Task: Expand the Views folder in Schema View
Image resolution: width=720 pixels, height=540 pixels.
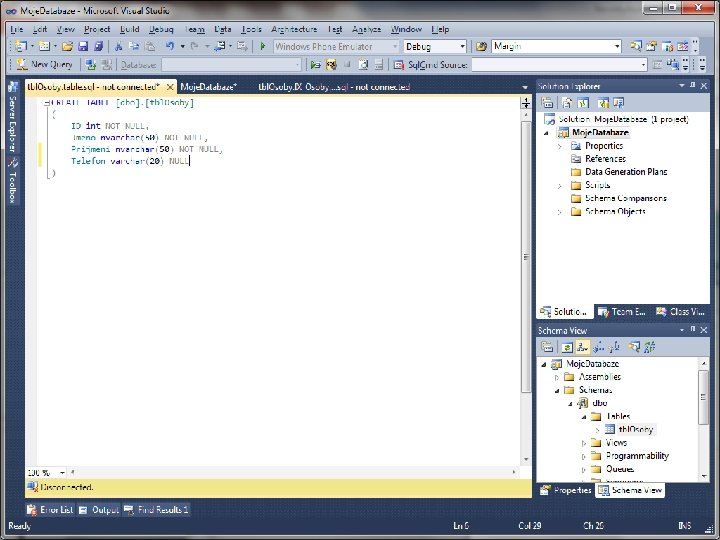Action: 584,443
